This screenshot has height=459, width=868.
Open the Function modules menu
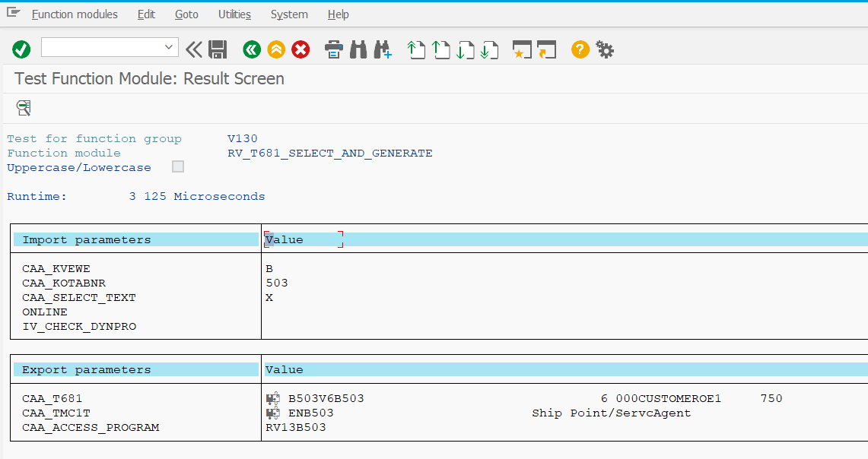tap(74, 14)
